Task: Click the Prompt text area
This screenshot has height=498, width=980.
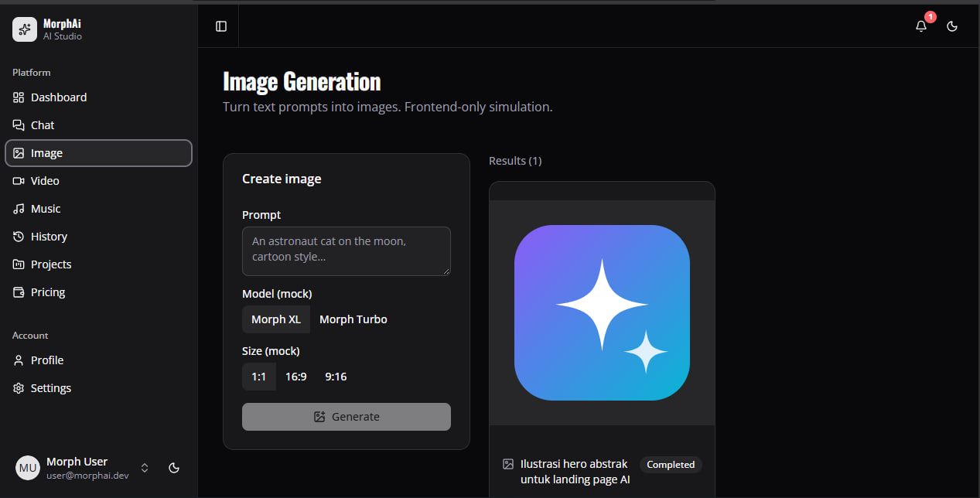Action: (x=347, y=251)
